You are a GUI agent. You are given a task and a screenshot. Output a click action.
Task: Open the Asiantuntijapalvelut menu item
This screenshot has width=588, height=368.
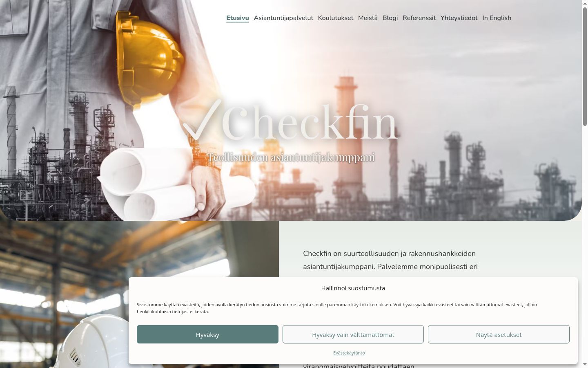pyautogui.click(x=283, y=18)
